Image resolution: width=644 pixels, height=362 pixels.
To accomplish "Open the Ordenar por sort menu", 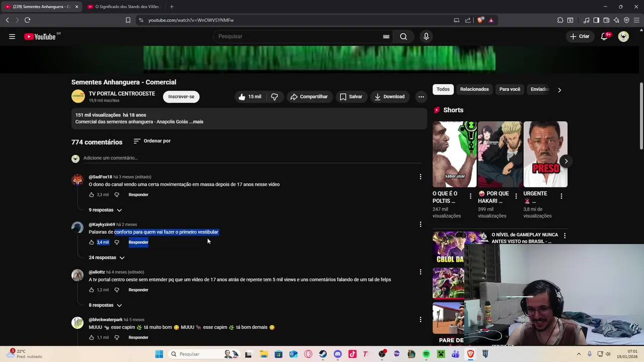I will point(152,141).
